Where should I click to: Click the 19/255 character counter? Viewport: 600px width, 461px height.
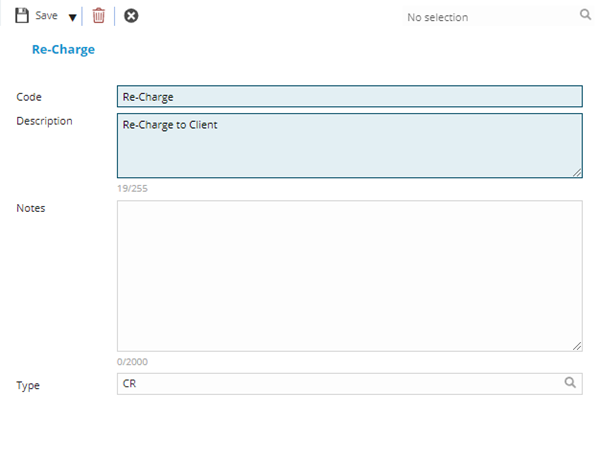click(134, 188)
